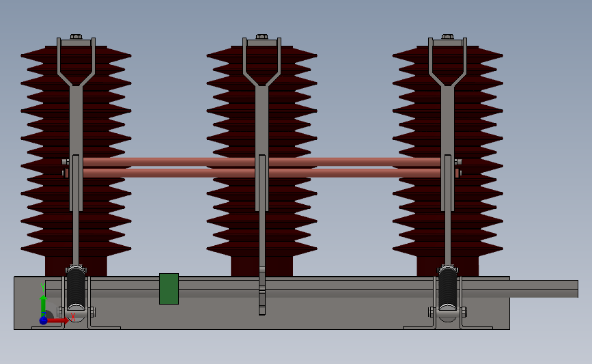The image size is (592, 364).
Task: Click the nut on right end of upper rod
Action: pos(458,162)
